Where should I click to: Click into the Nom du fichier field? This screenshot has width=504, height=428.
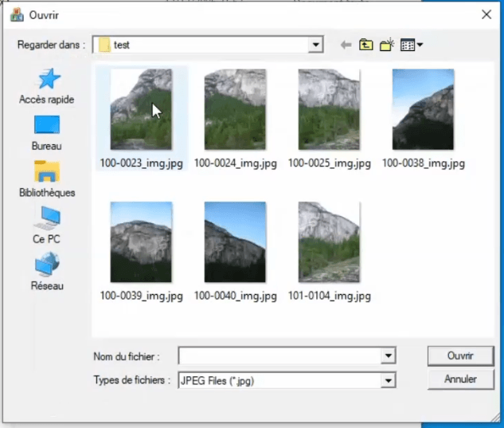(279, 356)
